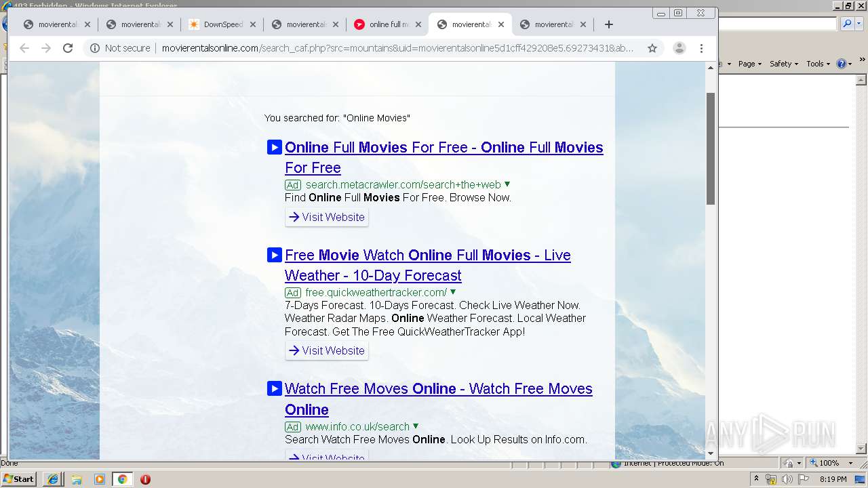Viewport: 868px width, 488px height.
Task: Reload the current Chrome page
Action: pyautogui.click(x=68, y=48)
